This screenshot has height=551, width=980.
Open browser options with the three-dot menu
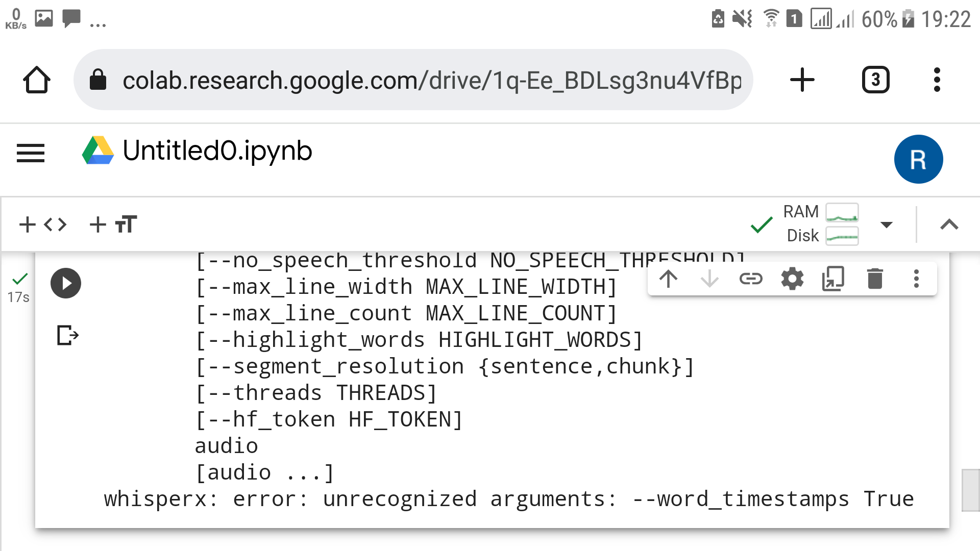pos(937,79)
